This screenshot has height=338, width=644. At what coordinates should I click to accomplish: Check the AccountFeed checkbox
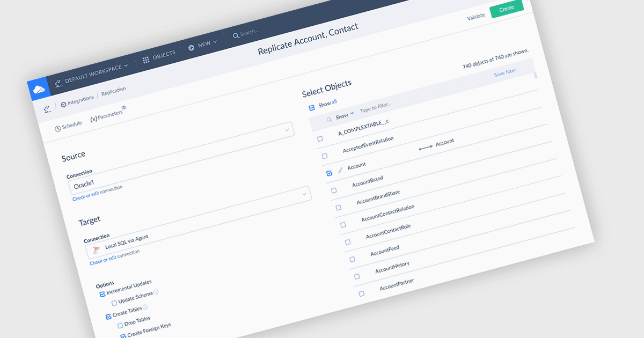[x=352, y=259]
